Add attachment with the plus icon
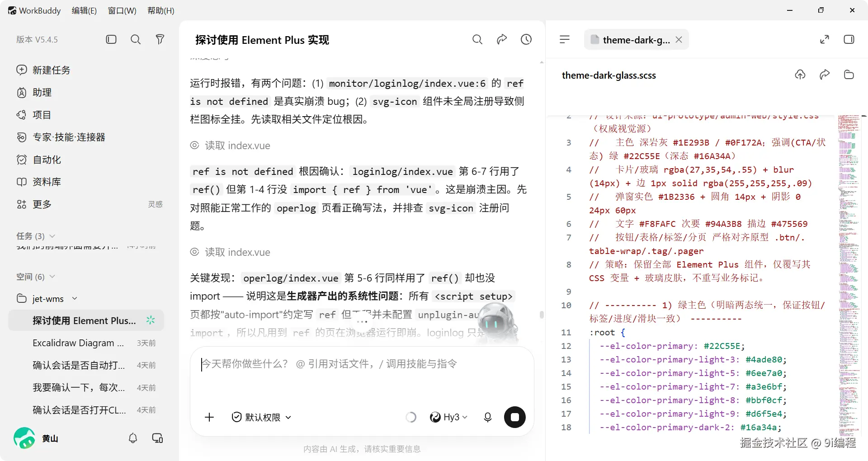868x461 pixels. pyautogui.click(x=209, y=417)
